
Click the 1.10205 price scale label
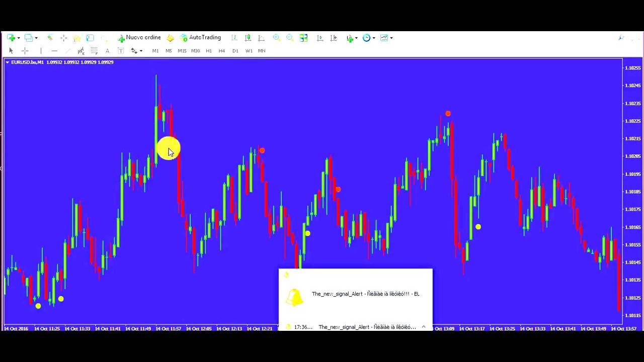pyautogui.click(x=632, y=156)
